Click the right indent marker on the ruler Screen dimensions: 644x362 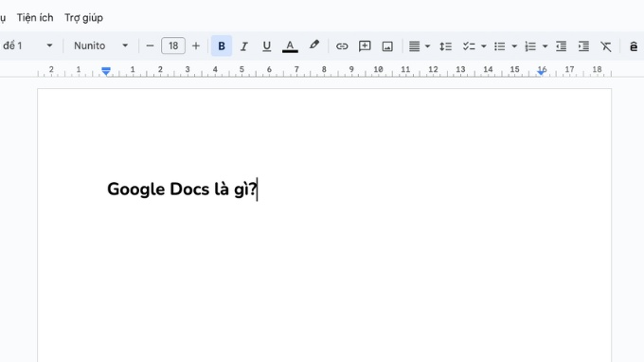point(542,73)
